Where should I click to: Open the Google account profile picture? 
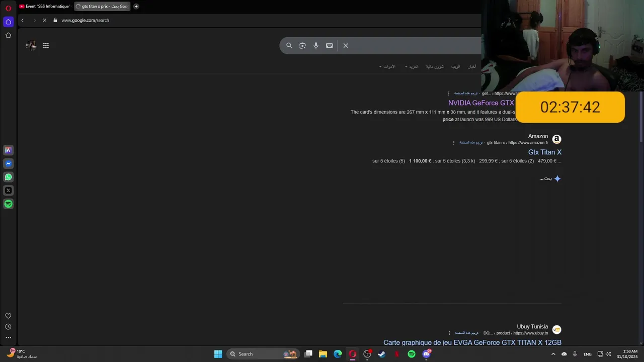tap(31, 46)
